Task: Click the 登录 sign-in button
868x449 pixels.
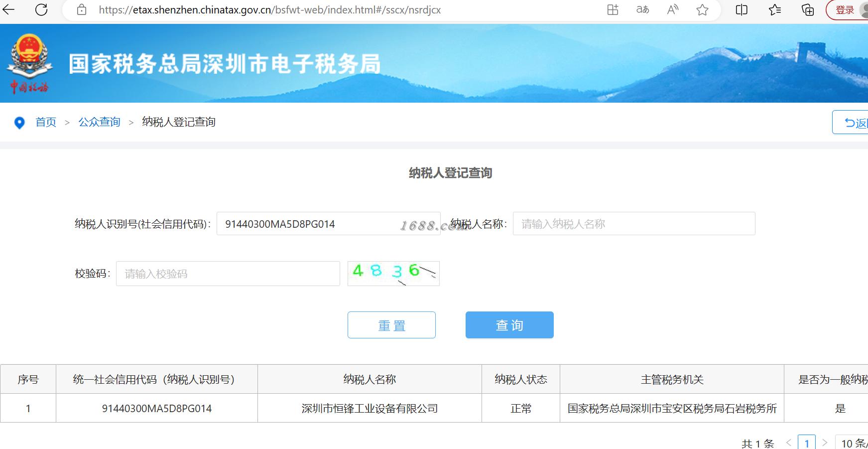Action: click(x=847, y=9)
